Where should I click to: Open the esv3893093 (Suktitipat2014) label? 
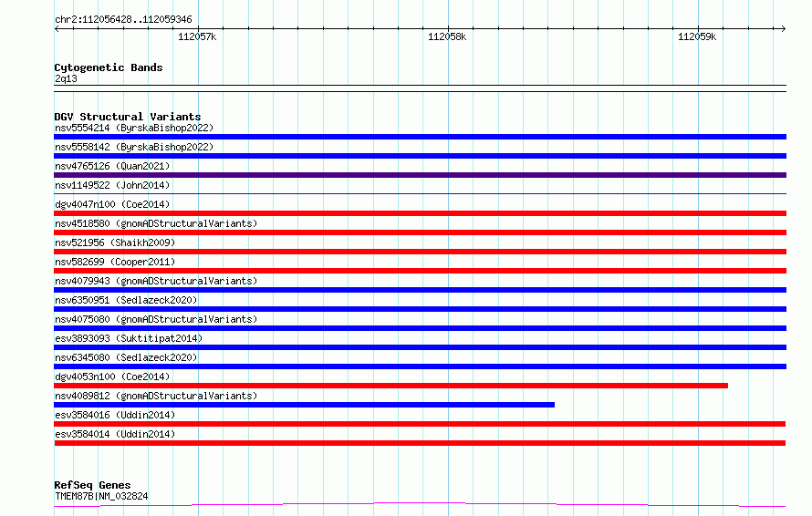click(x=129, y=338)
